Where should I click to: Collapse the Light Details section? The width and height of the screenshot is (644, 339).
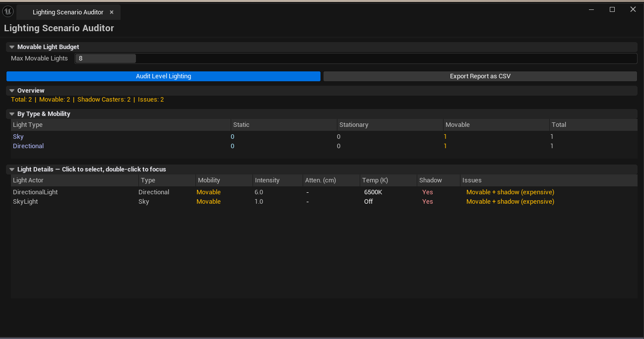pos(12,169)
